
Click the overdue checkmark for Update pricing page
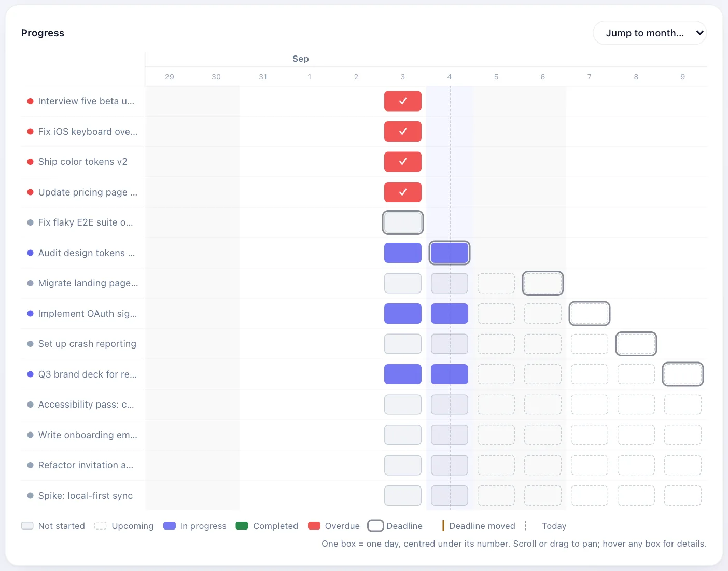tap(403, 192)
